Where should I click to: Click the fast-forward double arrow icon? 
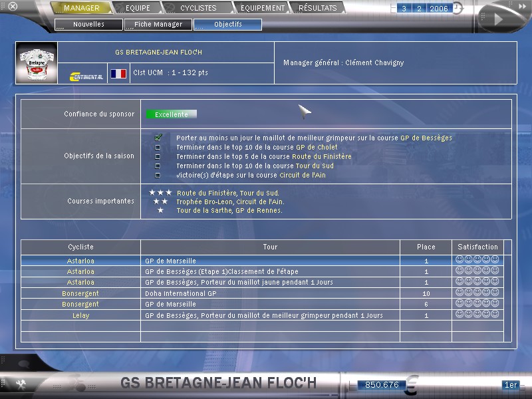pyautogui.click(x=498, y=20)
